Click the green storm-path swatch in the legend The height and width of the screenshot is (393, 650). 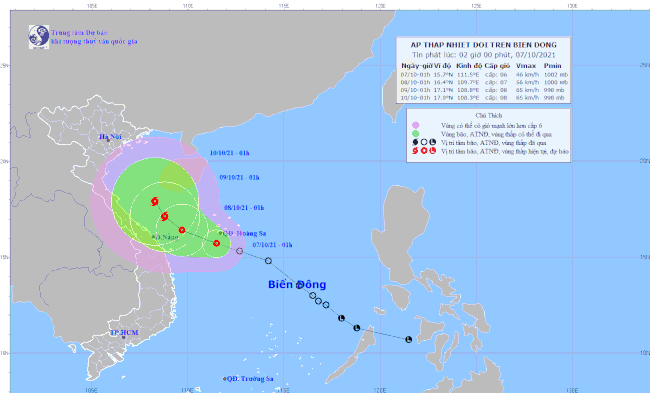tap(415, 133)
